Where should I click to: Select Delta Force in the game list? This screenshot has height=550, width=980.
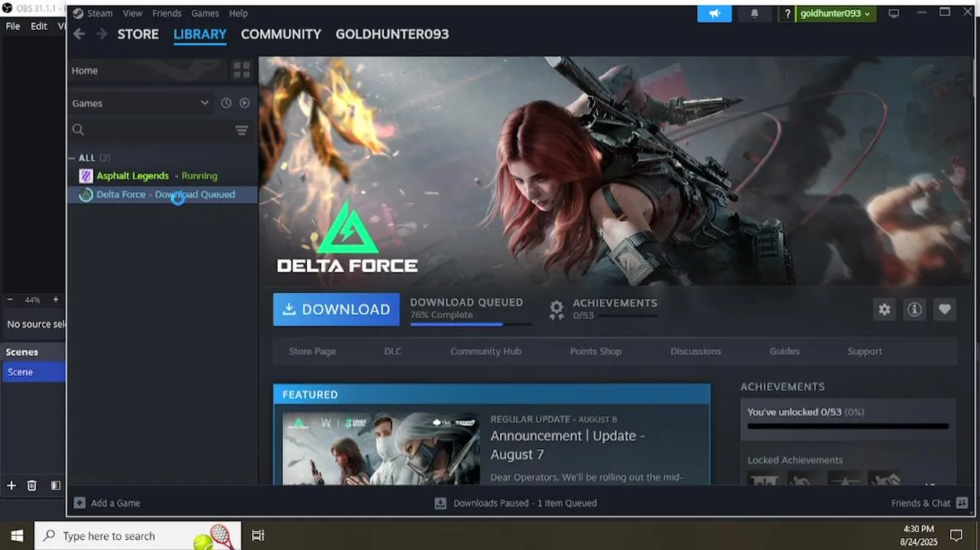[163, 195]
